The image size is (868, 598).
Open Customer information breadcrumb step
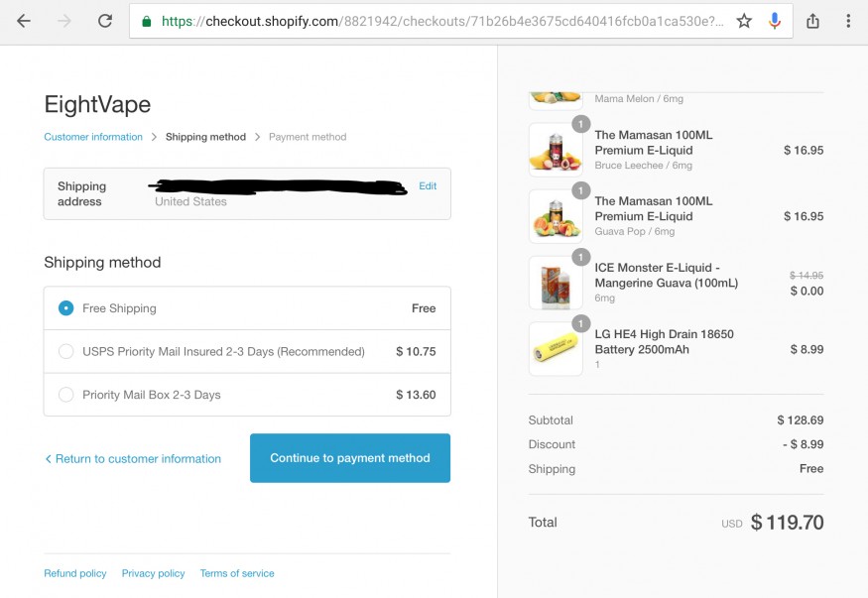point(93,137)
